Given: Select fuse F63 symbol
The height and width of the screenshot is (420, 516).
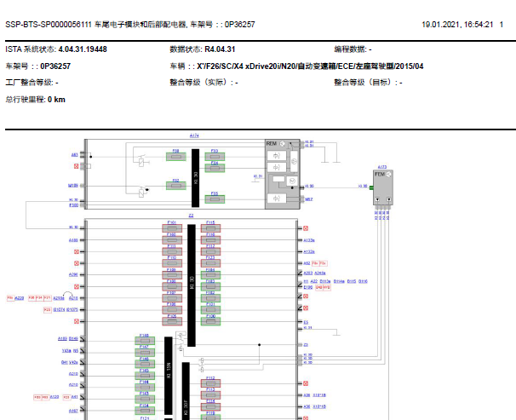Looking at the screenshot, I should (x=215, y=157).
